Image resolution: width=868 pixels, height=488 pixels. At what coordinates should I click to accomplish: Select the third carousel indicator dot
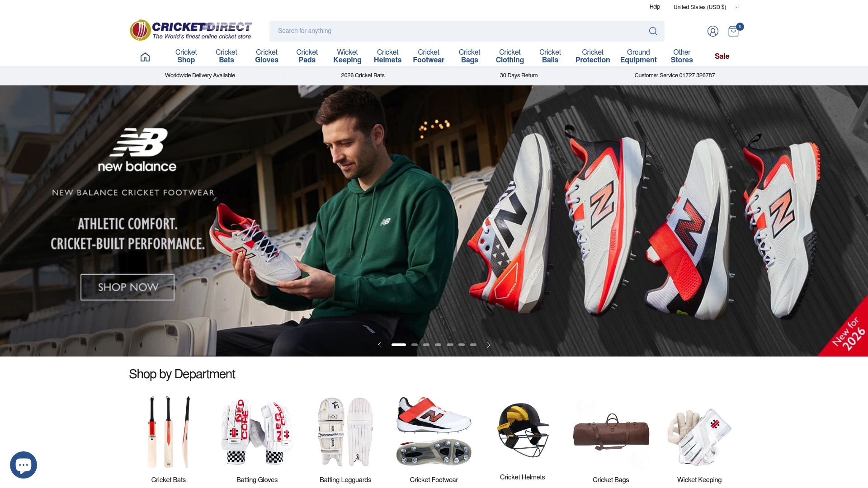[426, 344]
